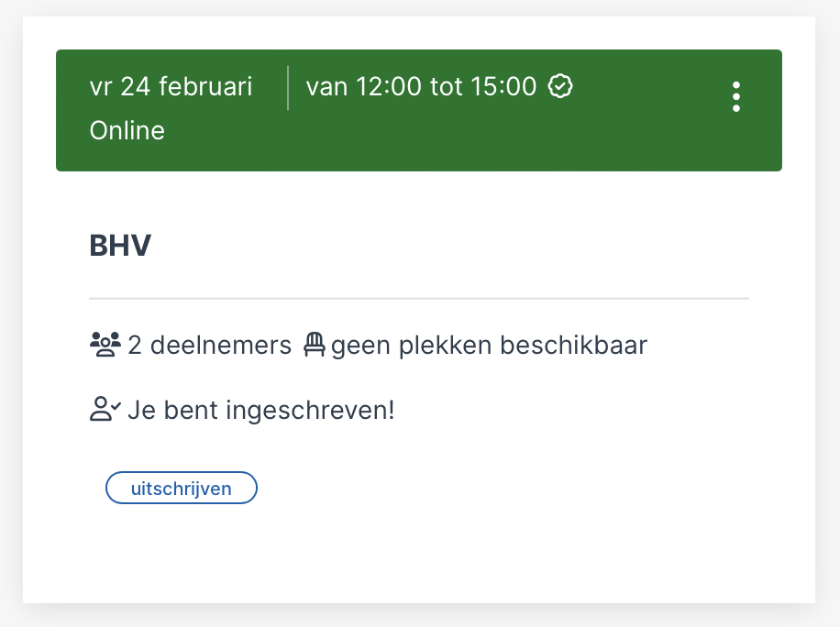Click the vertical divider in green header

click(x=288, y=88)
